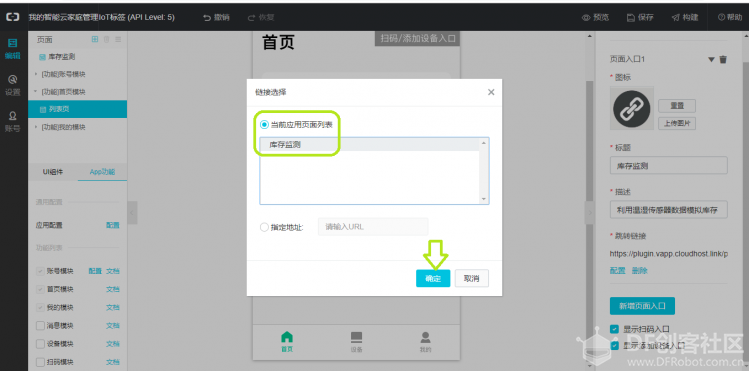Image resolution: width=749 pixels, height=371 pixels.
Task: Open 文档 link for 消息模块
Action: (x=113, y=326)
